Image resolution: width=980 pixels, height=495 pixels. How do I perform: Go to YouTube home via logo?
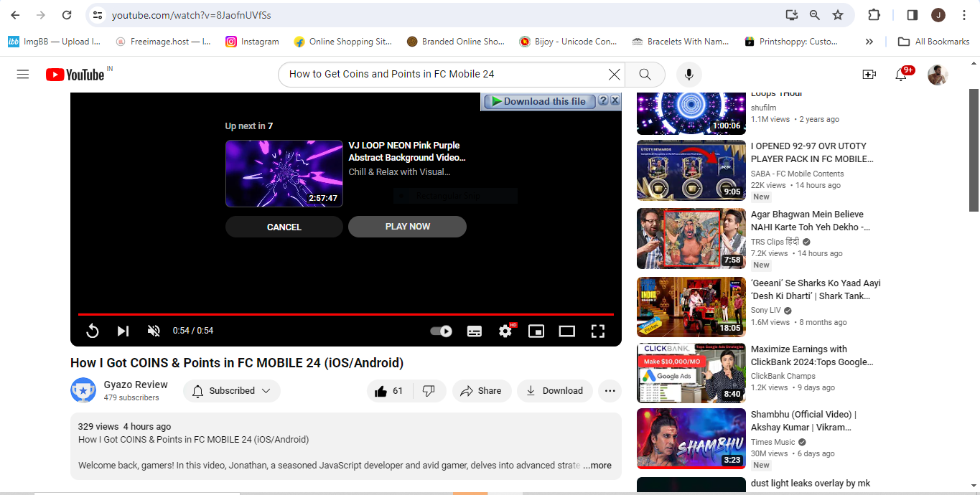click(x=75, y=74)
